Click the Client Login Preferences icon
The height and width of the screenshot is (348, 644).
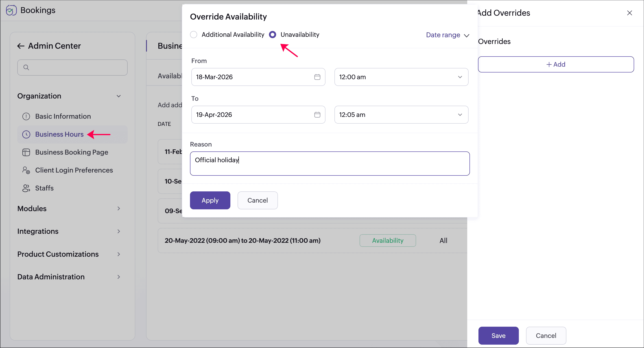(26, 170)
